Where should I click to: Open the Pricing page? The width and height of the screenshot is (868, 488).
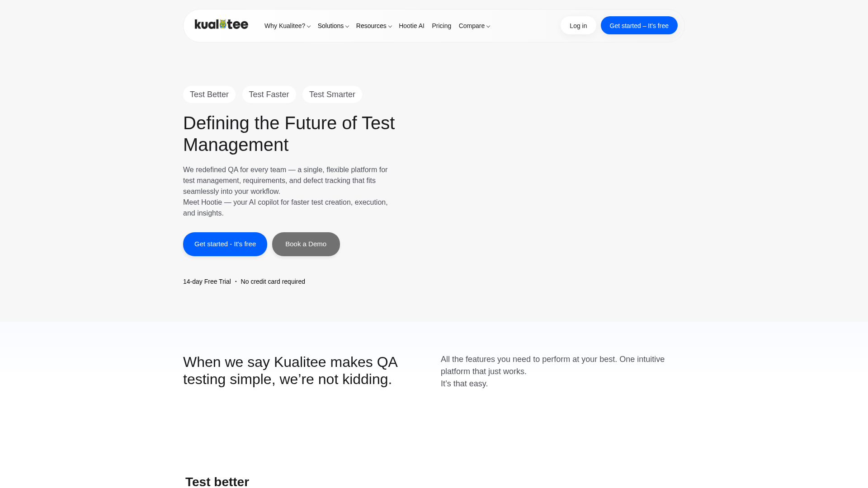coord(441,26)
